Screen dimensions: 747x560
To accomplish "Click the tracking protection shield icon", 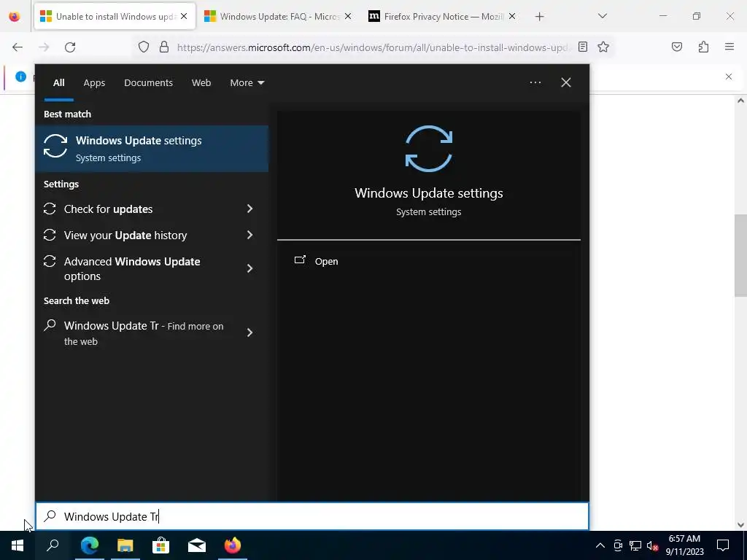I will (144, 47).
